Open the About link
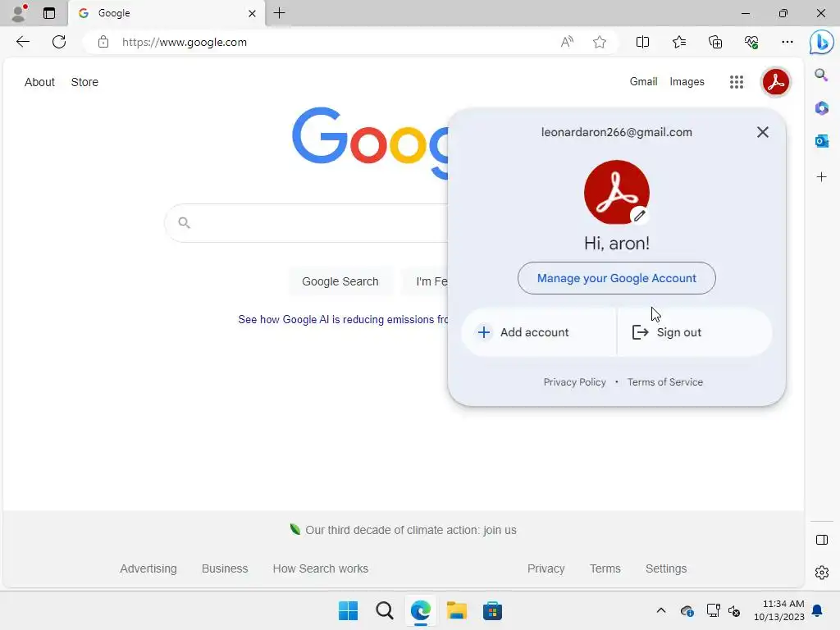 (39, 82)
